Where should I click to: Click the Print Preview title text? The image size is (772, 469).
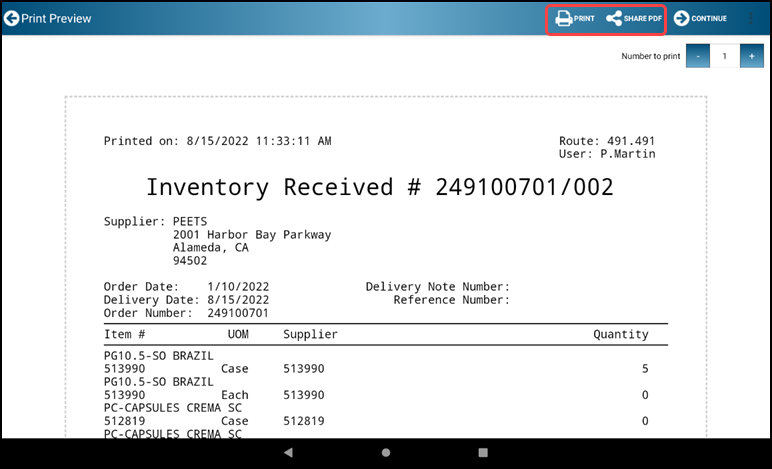pyautogui.click(x=56, y=19)
